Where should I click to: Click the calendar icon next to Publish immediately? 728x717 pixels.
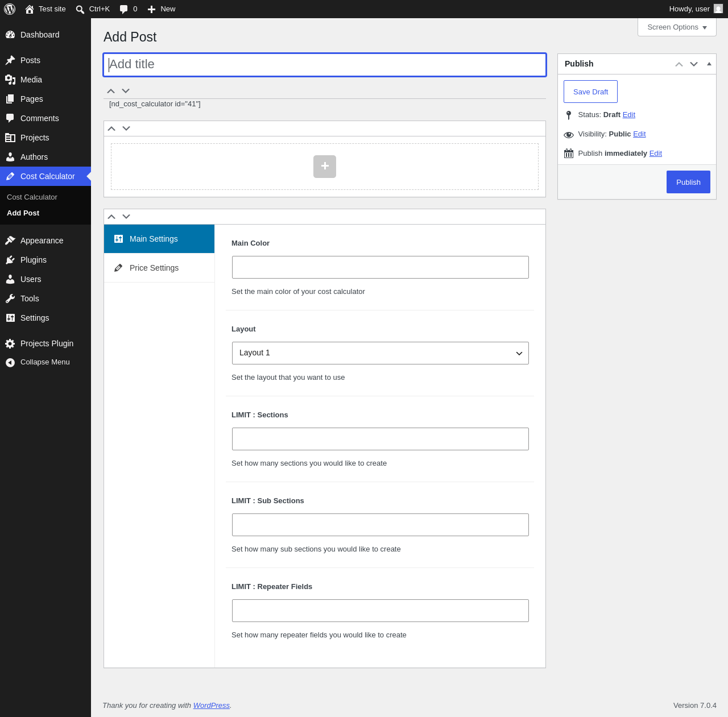coord(569,154)
